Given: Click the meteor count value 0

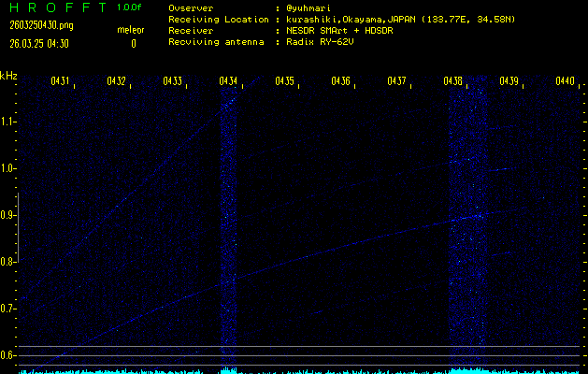Looking at the screenshot, I should pyautogui.click(x=134, y=44).
